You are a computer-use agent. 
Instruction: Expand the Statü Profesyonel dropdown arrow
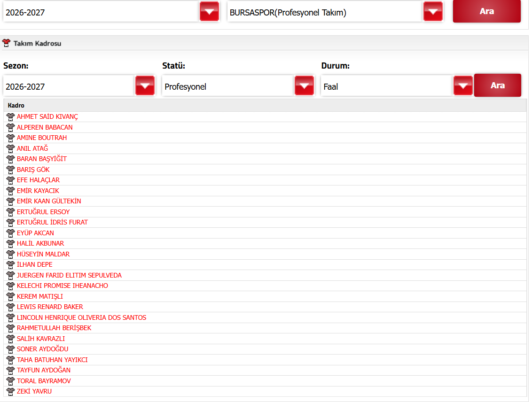click(305, 86)
